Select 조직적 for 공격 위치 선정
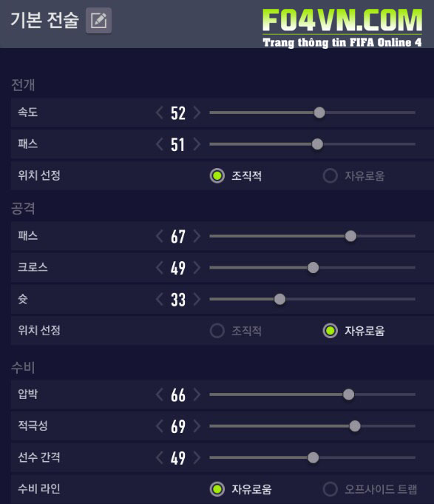Screen dimensions: 434x504 click(x=217, y=331)
